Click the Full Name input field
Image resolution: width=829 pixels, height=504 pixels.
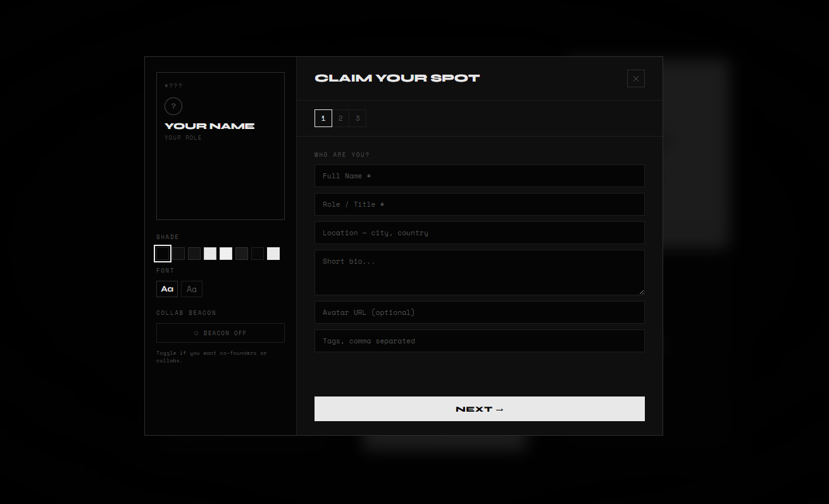click(x=479, y=175)
